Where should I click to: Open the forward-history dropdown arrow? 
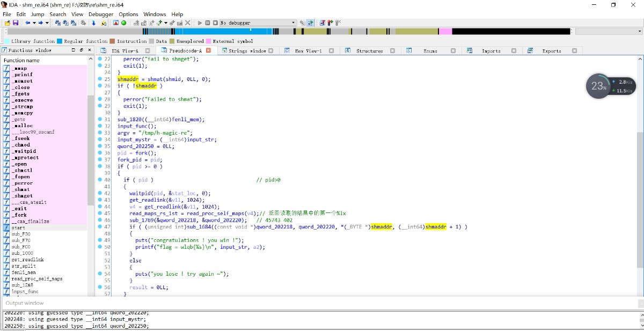pos(47,23)
